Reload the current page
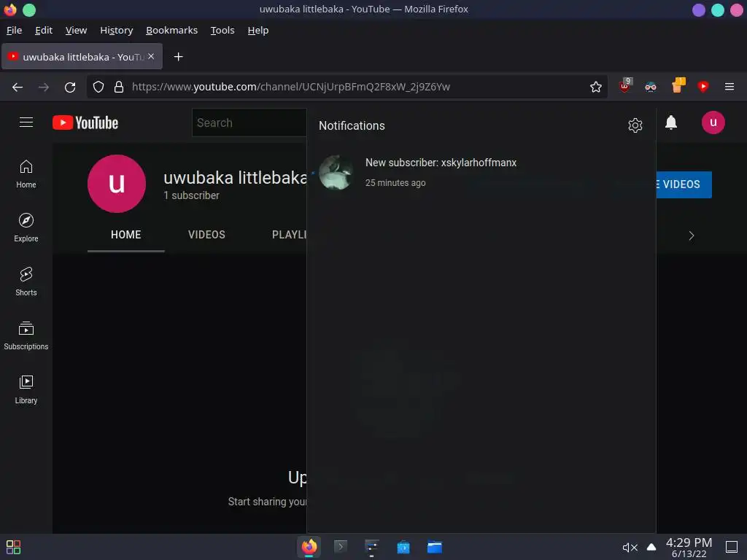Image resolution: width=747 pixels, height=560 pixels. click(70, 87)
